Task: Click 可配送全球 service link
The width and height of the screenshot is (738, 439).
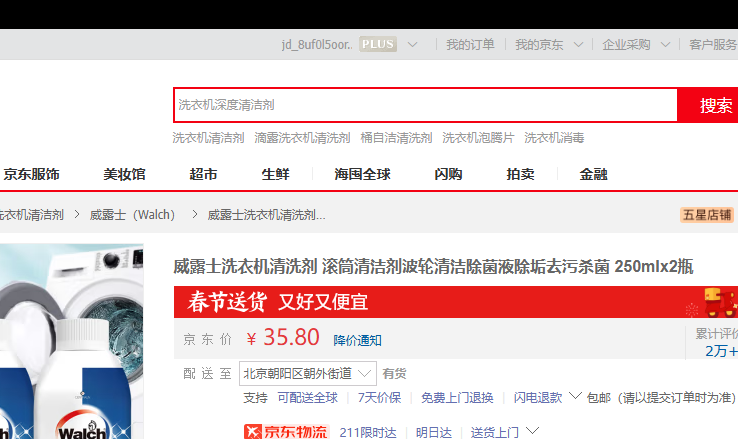Action: pos(307,398)
